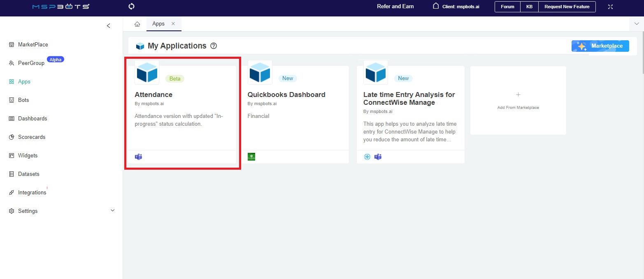
Task: Open the home tab icon
Action: pos(137,24)
